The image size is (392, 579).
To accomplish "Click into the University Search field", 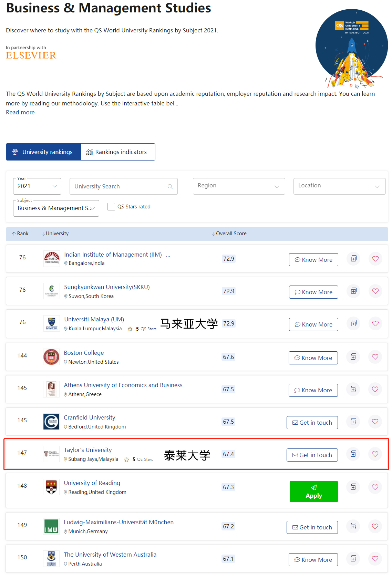I will (124, 186).
